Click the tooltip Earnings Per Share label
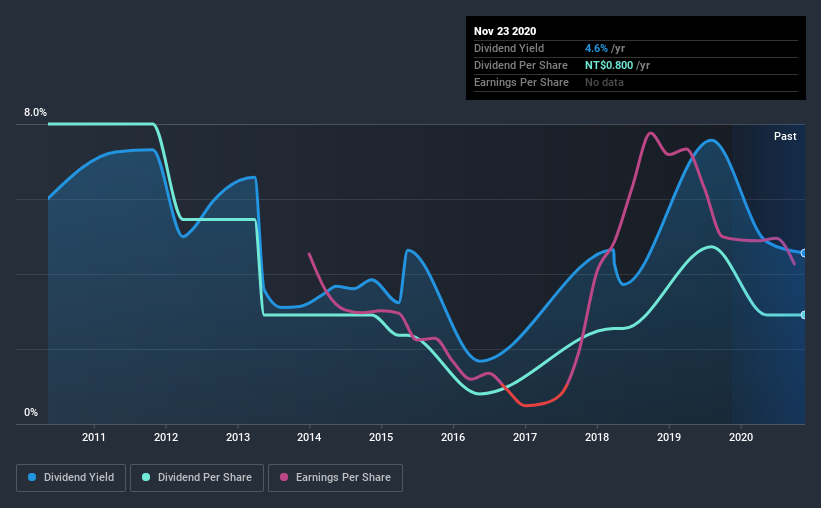The width and height of the screenshot is (821, 508). click(521, 82)
